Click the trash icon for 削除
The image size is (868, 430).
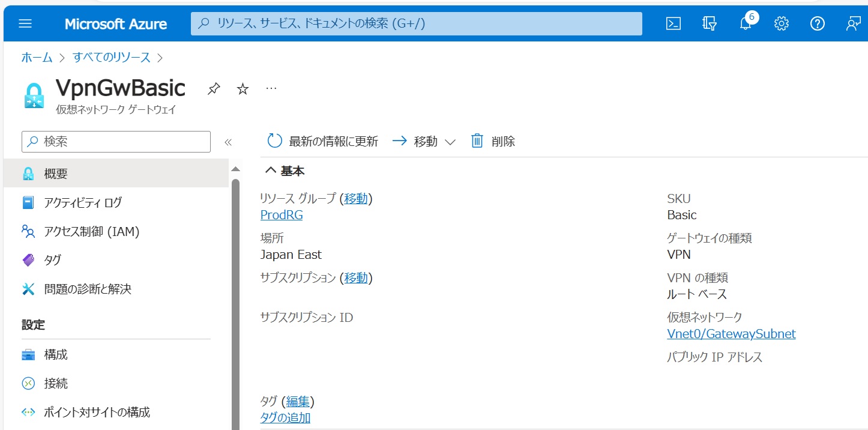(477, 141)
